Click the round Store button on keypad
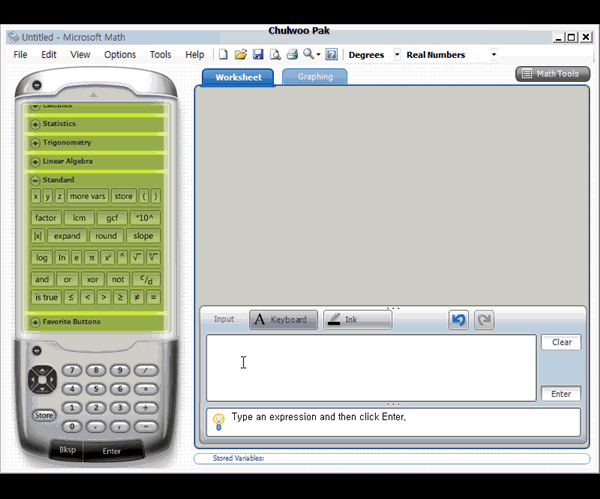Screen dimensions: 600x499 [44, 415]
